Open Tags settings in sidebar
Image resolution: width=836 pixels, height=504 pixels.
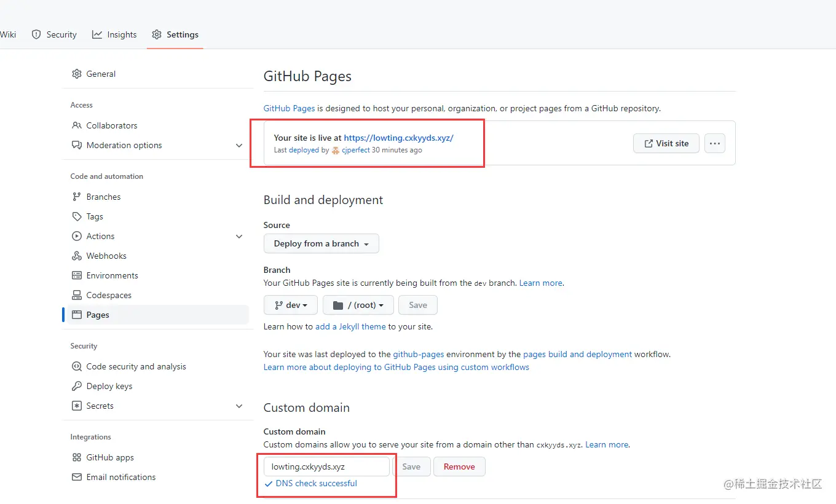pos(157,216)
